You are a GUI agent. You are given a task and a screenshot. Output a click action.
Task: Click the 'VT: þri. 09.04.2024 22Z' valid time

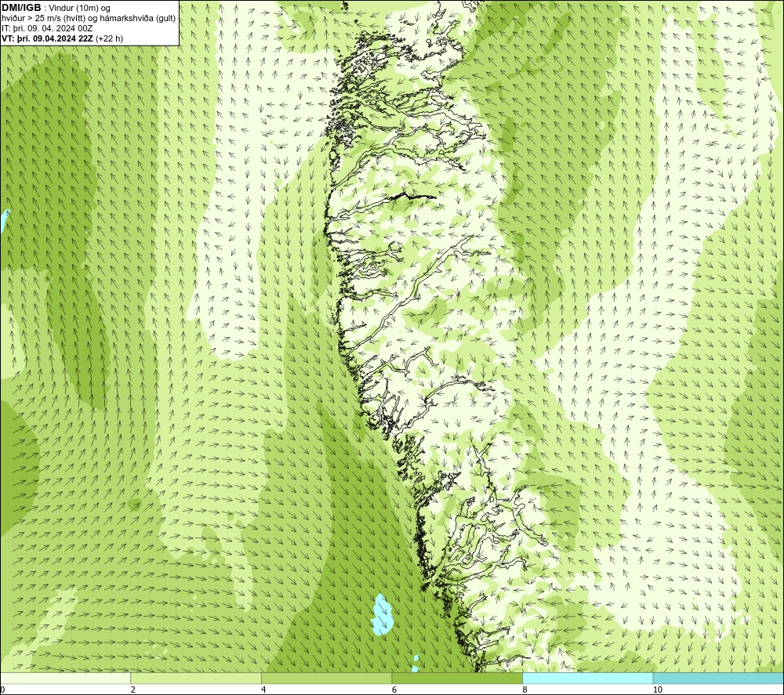point(48,38)
